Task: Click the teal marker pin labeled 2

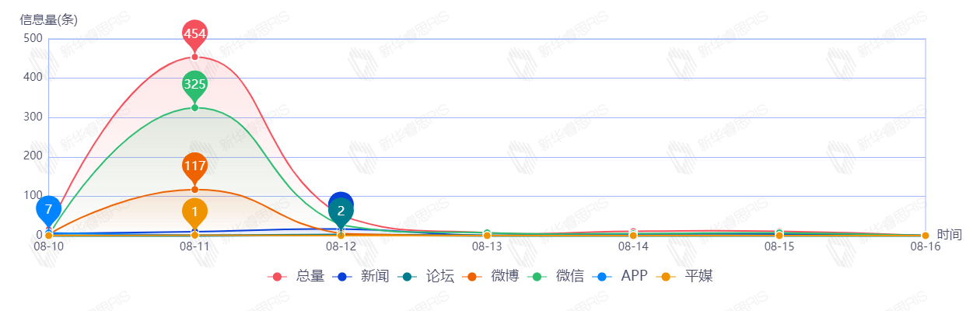Action: tap(341, 210)
